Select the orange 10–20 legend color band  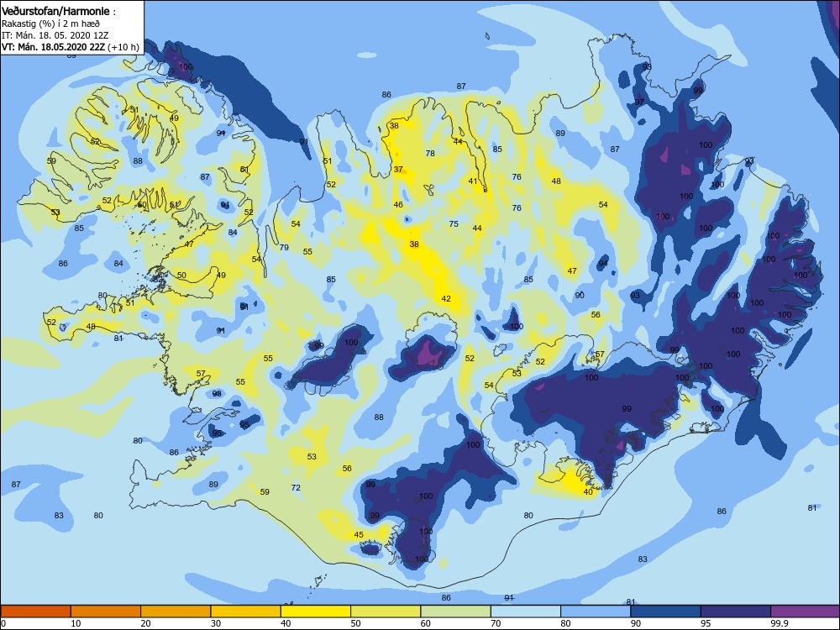[x=106, y=612]
